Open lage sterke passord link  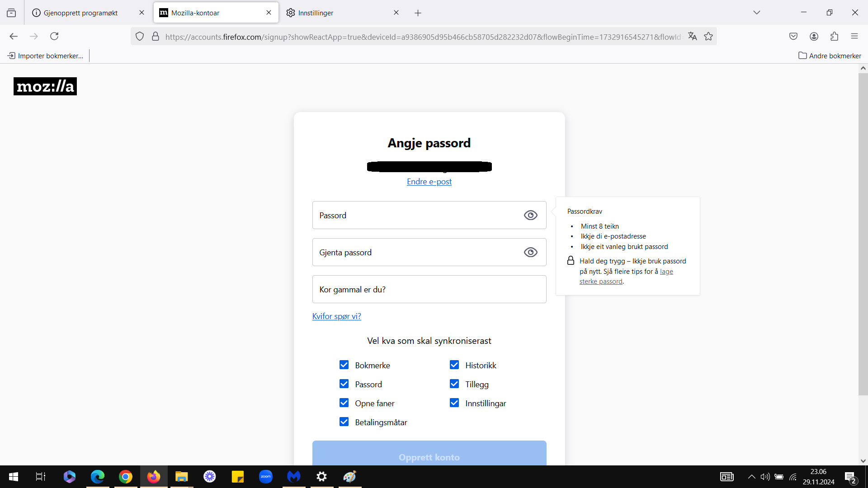coord(626,277)
